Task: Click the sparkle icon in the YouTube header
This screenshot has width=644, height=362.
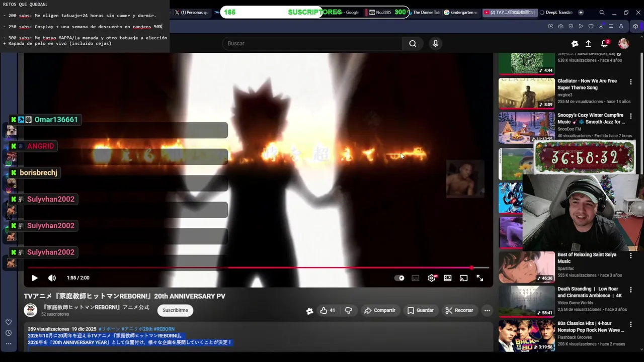Action: coord(575,44)
